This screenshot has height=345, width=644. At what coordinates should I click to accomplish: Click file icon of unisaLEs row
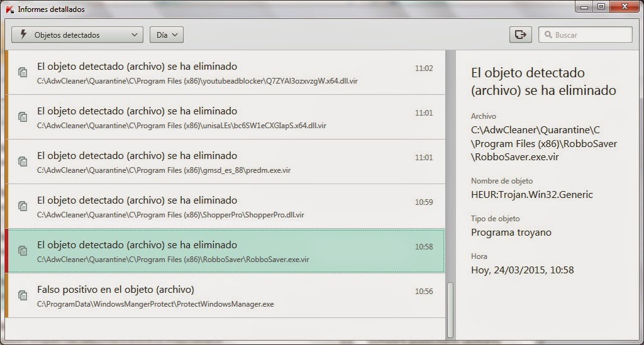click(23, 117)
